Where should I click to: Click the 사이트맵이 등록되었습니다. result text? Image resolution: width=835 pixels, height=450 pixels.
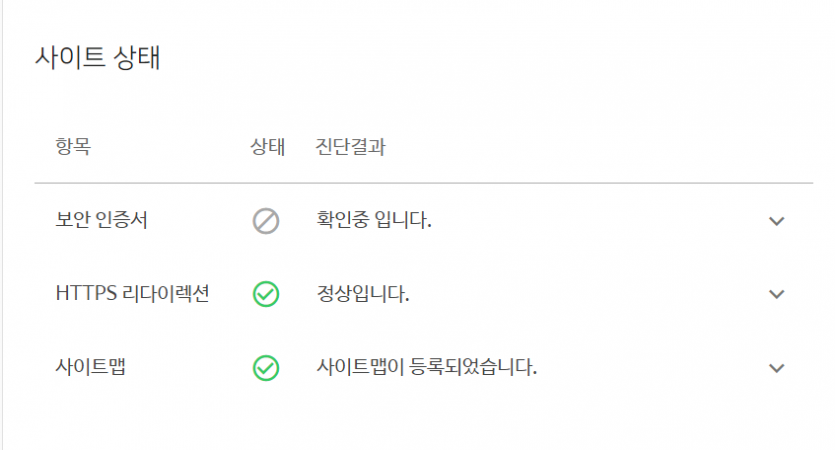[427, 367]
